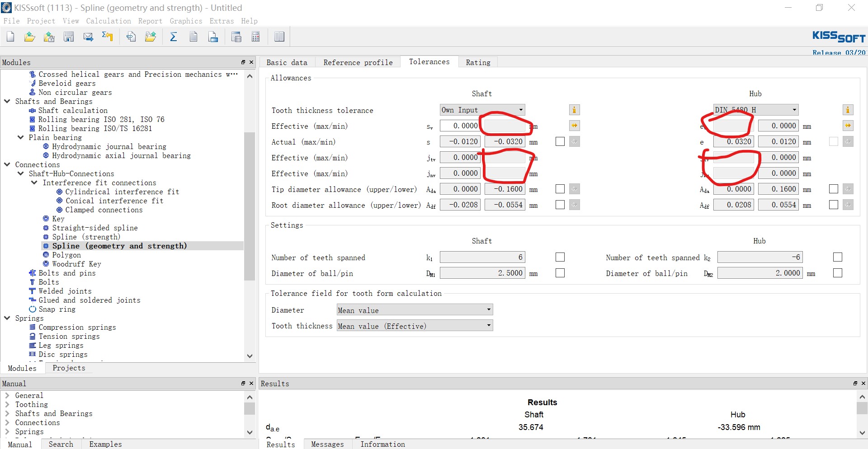
Task: Open Tooth thickness 'Mean value (Effective)' dropdown
Action: 415,326
